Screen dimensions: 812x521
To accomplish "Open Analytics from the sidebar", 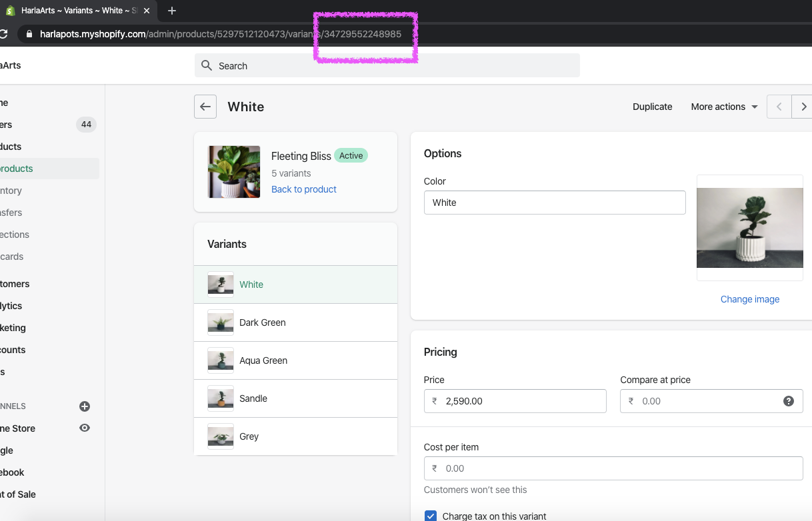I will coord(13,305).
